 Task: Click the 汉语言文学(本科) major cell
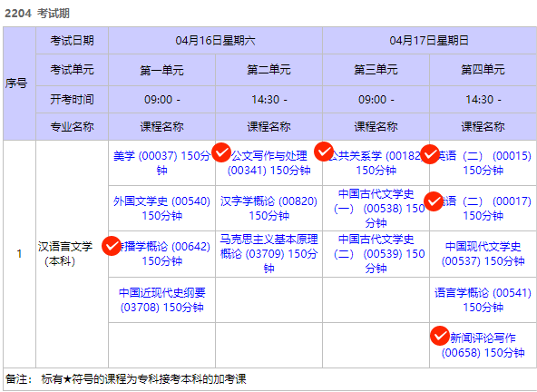[x=72, y=254]
